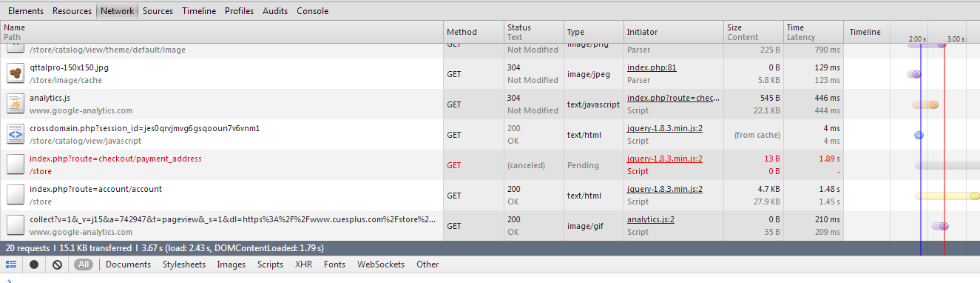Screen dimensions: 980x283
Task: Sort by the Method column header
Action: pos(473,32)
